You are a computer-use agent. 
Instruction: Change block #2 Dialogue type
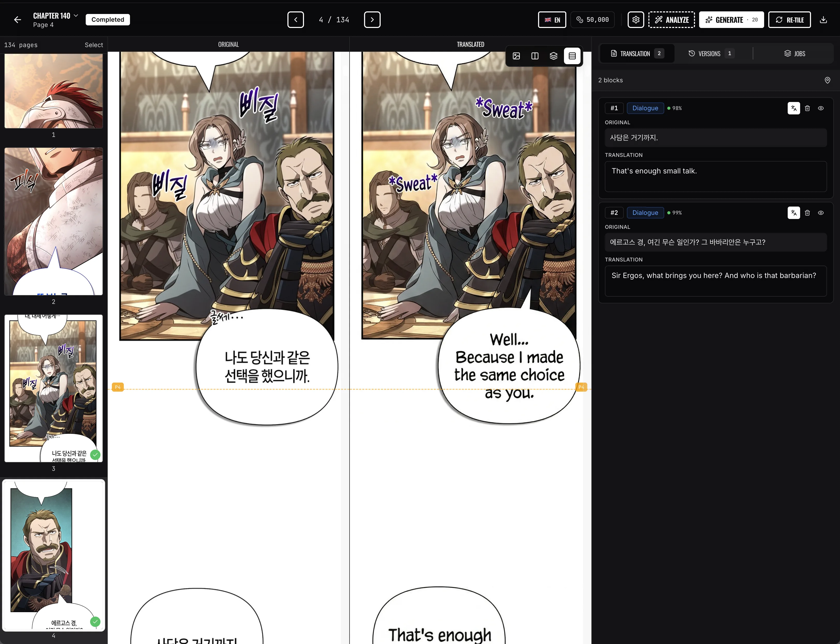coord(645,213)
